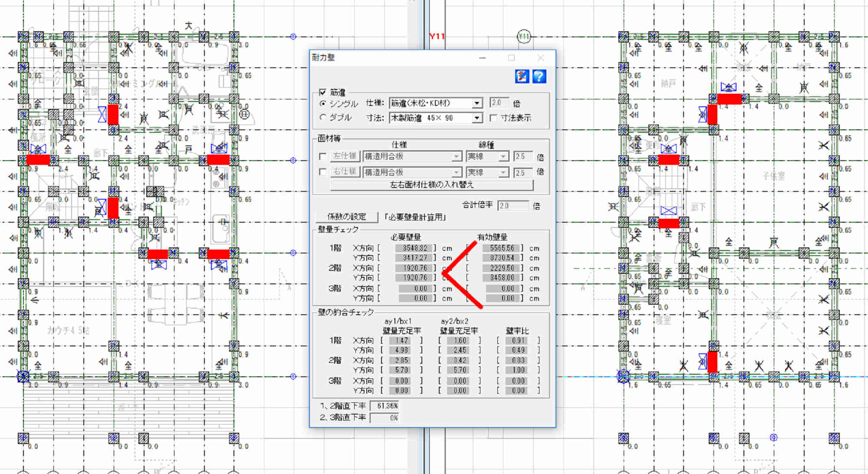Select the シングル radio button

[322, 103]
